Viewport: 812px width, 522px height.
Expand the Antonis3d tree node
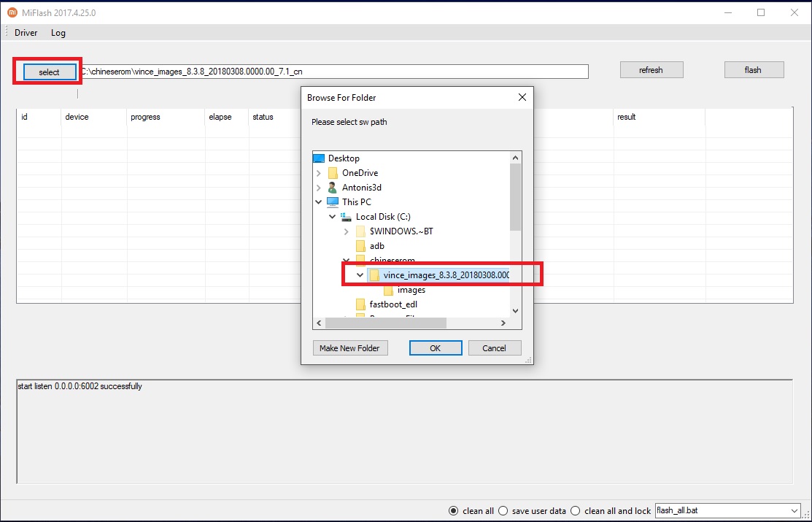(x=319, y=188)
